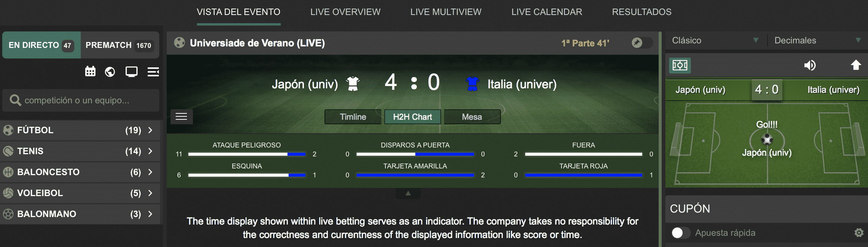
Task: Toggle the Apuesta rápida switch
Action: click(x=680, y=233)
